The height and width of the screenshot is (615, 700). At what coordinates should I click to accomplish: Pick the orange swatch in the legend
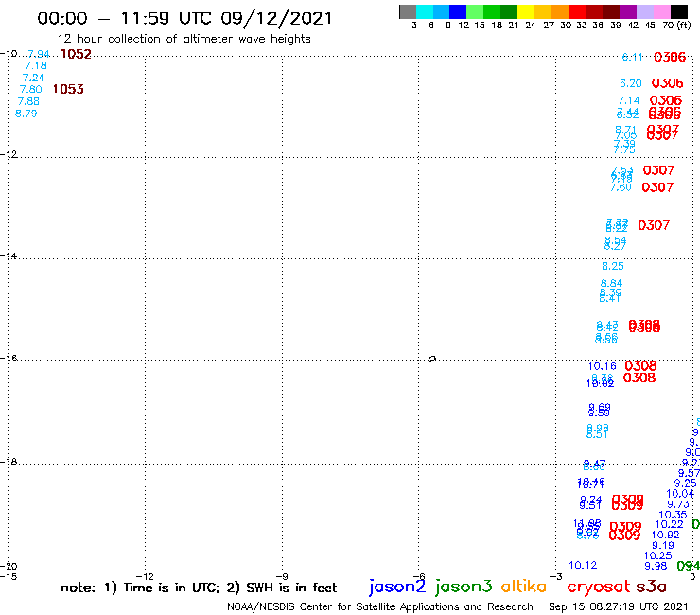[560, 11]
